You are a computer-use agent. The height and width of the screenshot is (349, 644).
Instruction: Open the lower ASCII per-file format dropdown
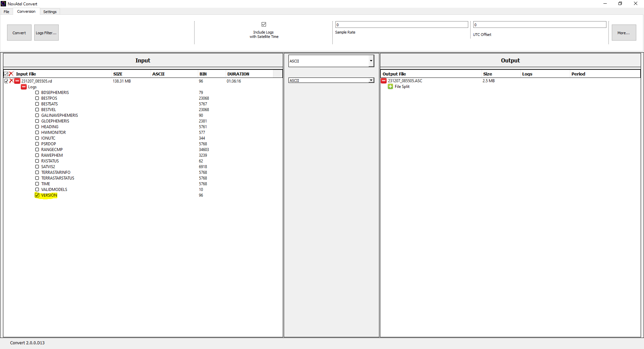[x=371, y=81]
